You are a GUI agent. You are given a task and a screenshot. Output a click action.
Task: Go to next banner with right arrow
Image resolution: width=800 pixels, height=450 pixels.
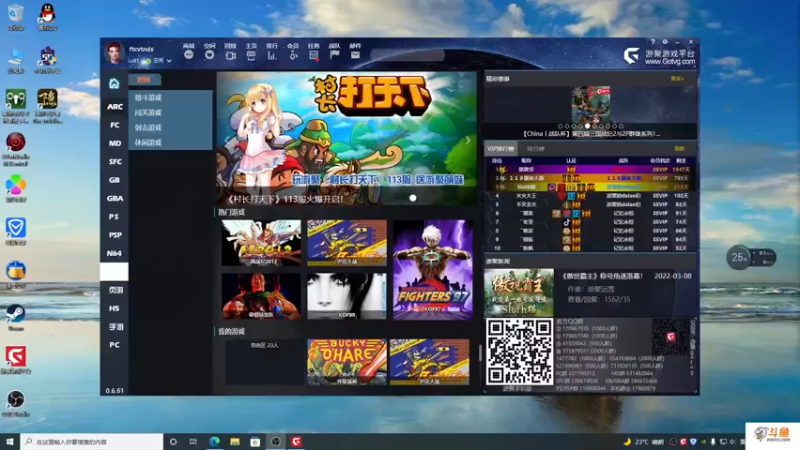point(467,140)
